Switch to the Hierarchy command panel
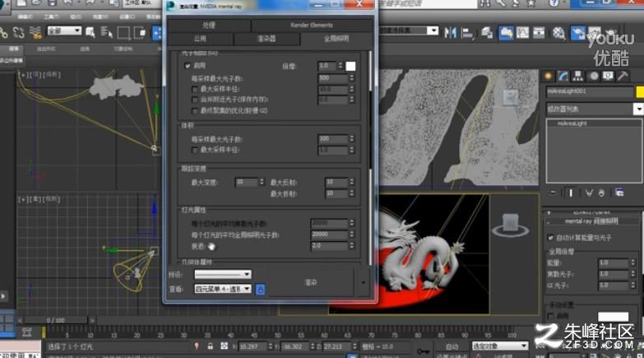Screen dimensions: 644x358 click(578, 76)
